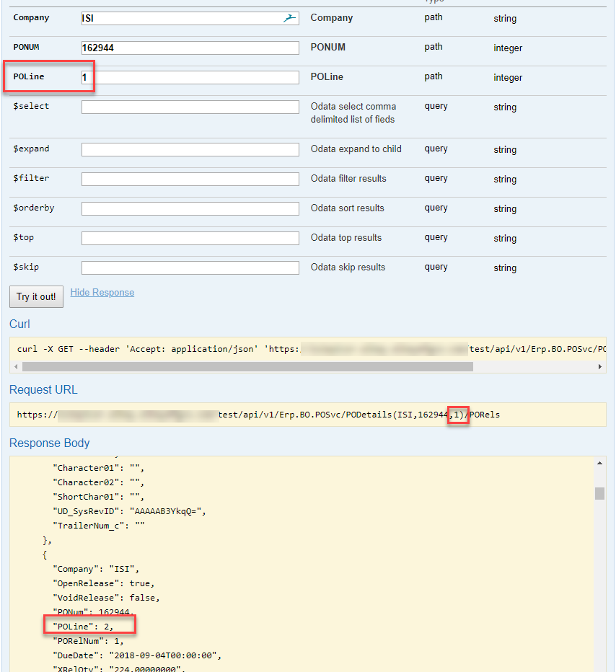Click 'Odata sort results' description

[348, 208]
